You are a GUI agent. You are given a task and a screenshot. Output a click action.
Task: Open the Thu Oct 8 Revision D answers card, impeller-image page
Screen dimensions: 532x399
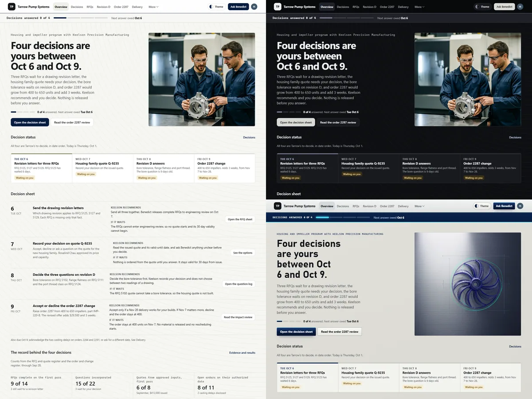430,378
